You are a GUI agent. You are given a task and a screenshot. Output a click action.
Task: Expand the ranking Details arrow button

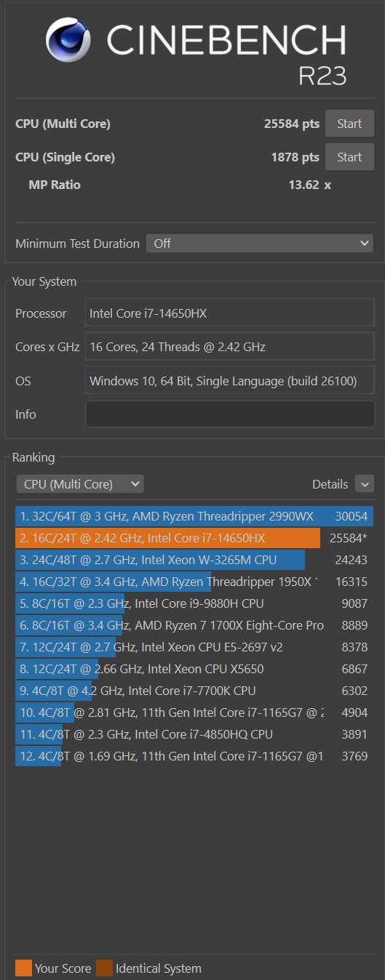coord(365,484)
